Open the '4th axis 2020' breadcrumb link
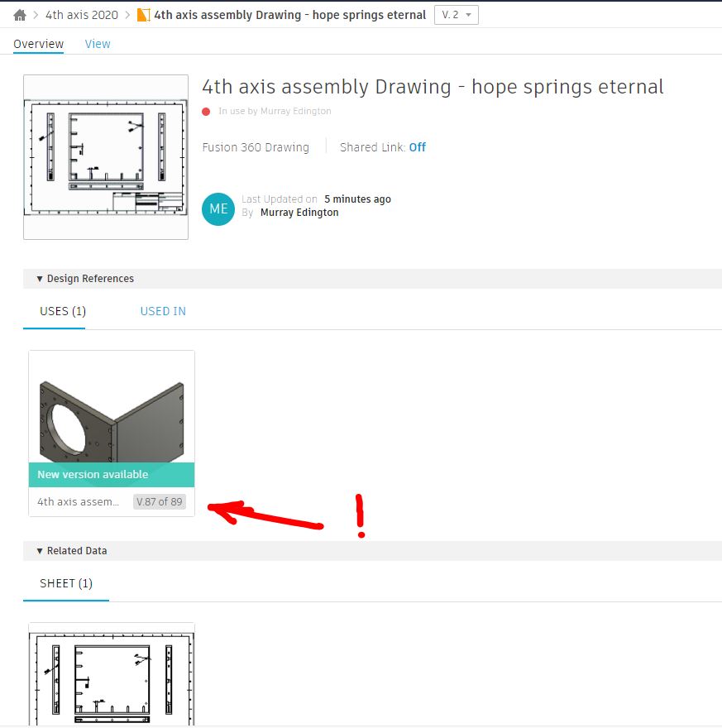The height and width of the screenshot is (728, 722). tap(80, 14)
